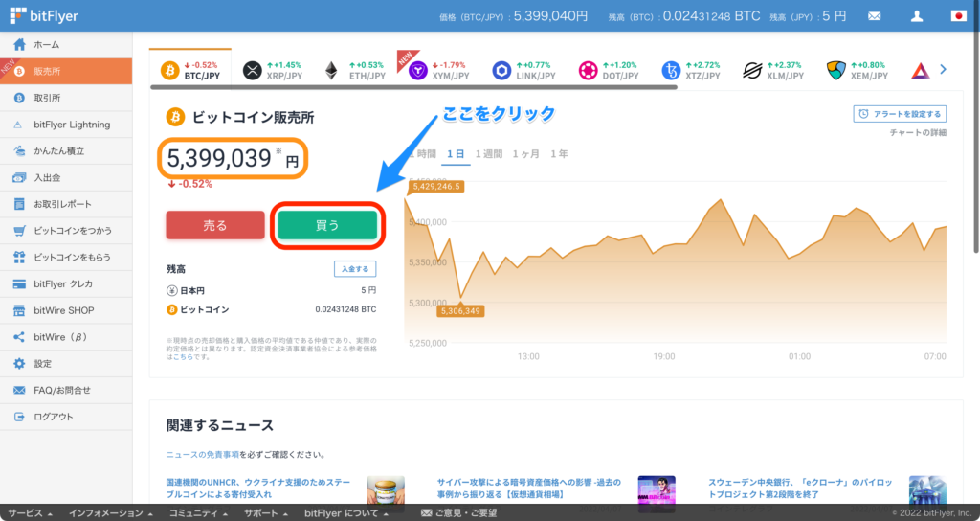The image size is (980, 521).
Task: Click the 0.02431248 BTC balance value
Action: pos(345,309)
